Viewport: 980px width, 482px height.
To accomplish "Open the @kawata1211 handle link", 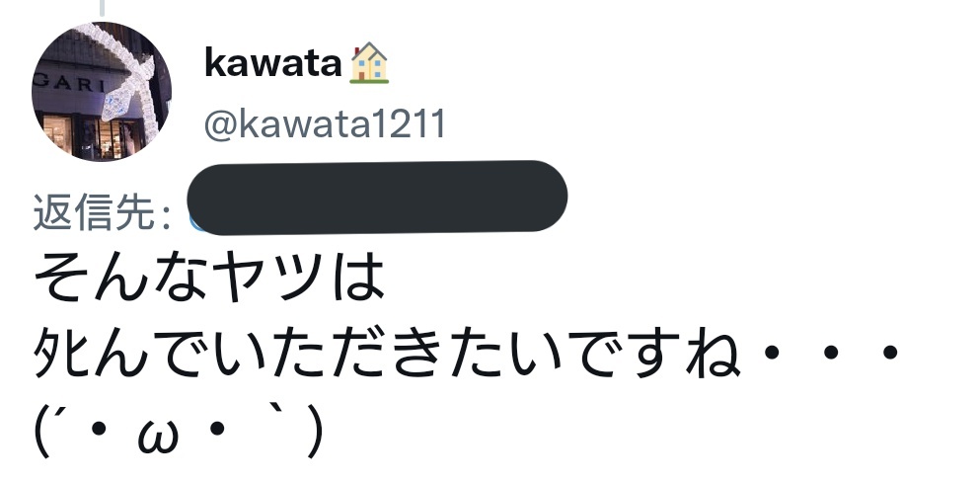I will (325, 123).
